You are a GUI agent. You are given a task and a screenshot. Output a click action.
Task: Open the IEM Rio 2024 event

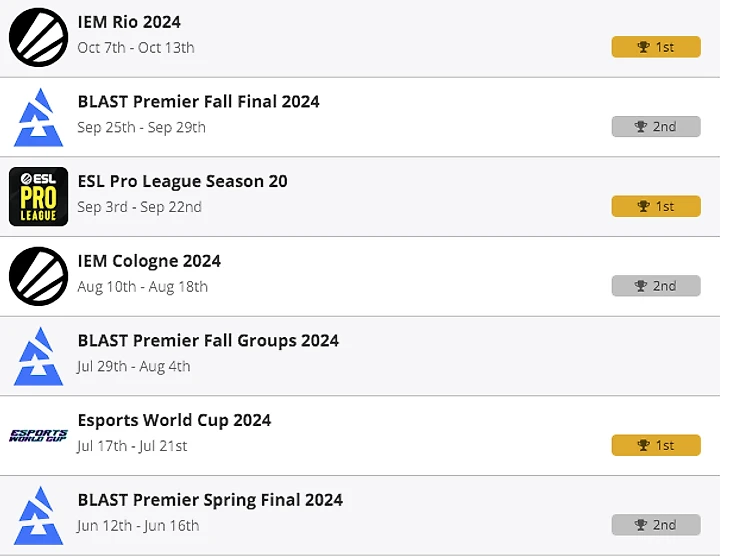coord(129,22)
